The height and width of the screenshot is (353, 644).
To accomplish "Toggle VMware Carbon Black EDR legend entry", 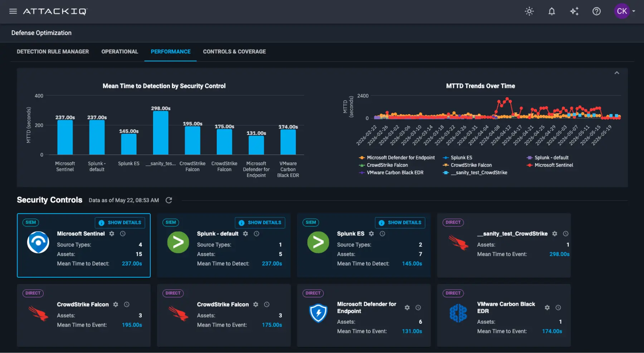I will 391,173.
